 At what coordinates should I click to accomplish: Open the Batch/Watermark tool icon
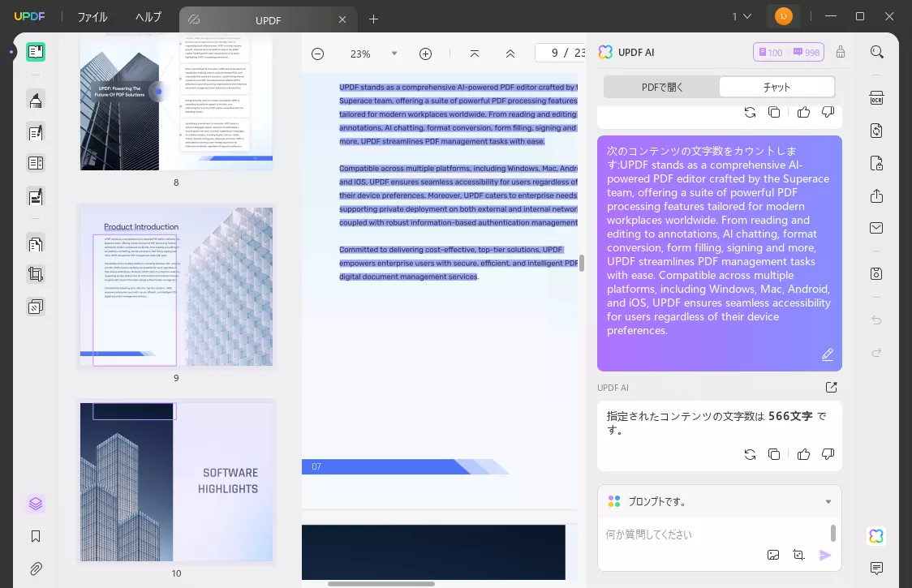point(36,307)
